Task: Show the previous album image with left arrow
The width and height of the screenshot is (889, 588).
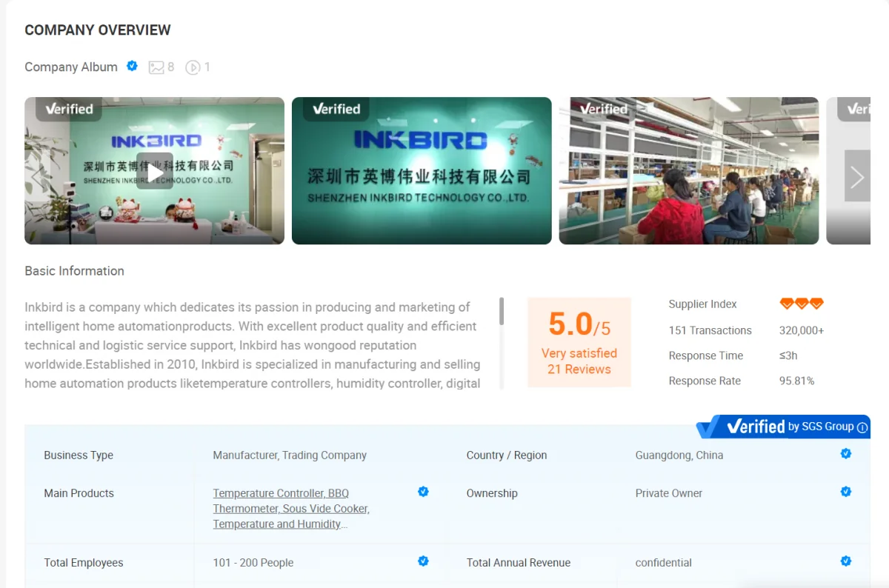Action: pos(38,176)
